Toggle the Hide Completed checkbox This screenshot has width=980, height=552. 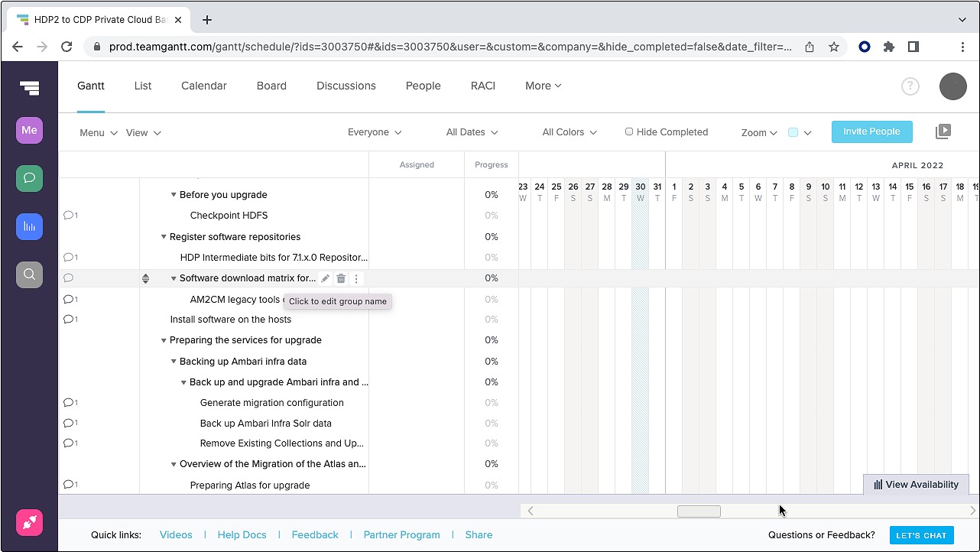pyautogui.click(x=629, y=132)
